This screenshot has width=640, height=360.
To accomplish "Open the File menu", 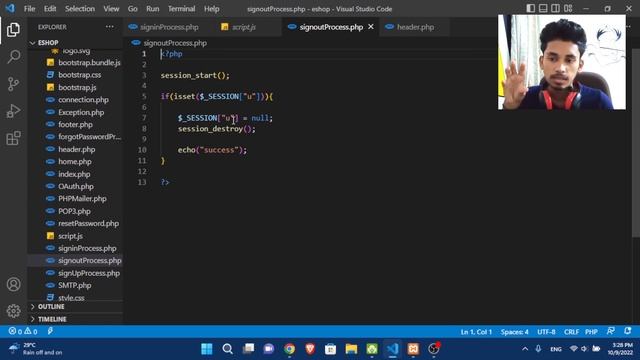I will pos(29,9).
